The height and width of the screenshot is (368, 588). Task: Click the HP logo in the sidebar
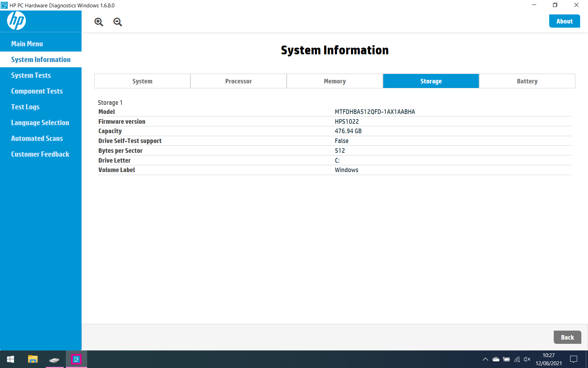pos(16,21)
